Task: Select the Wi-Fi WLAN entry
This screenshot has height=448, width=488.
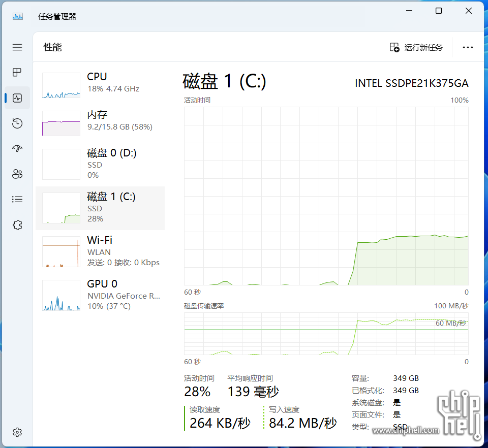Action: [100, 251]
